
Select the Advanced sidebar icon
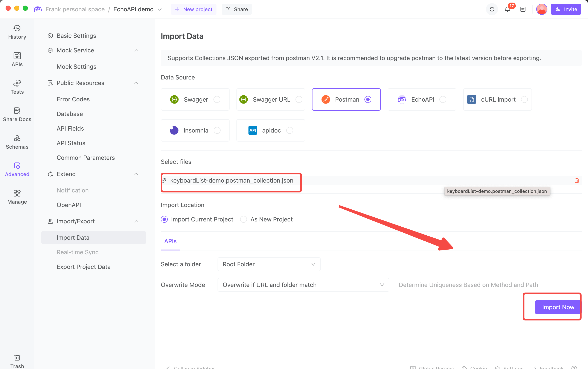17,166
